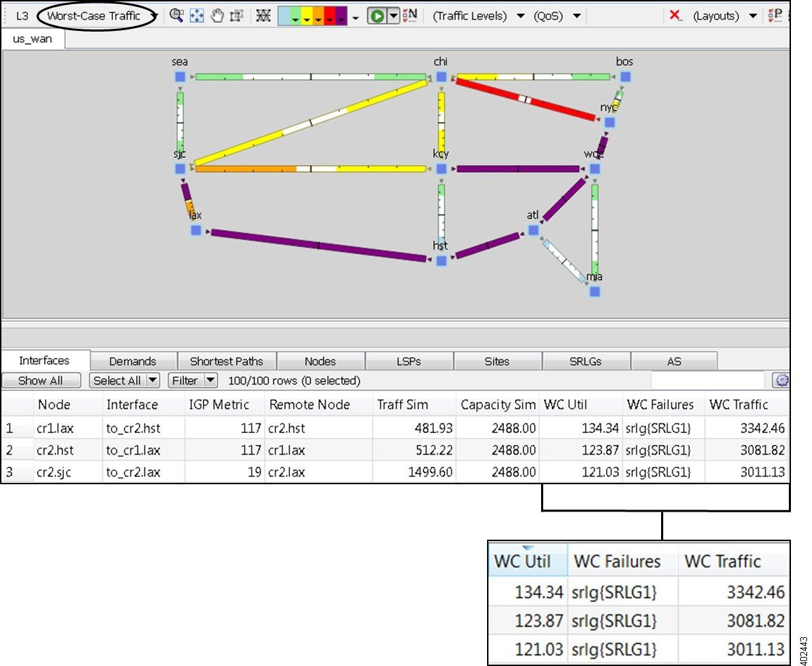Switch to the AS tab
The image size is (812, 666).
pyautogui.click(x=674, y=361)
